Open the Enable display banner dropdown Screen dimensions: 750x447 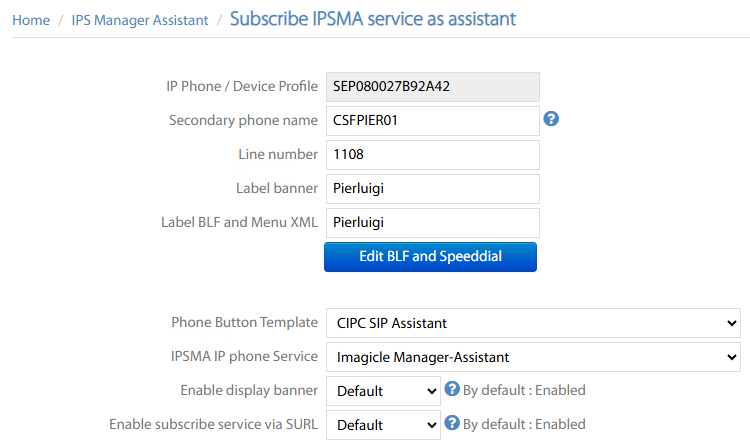pyautogui.click(x=383, y=390)
